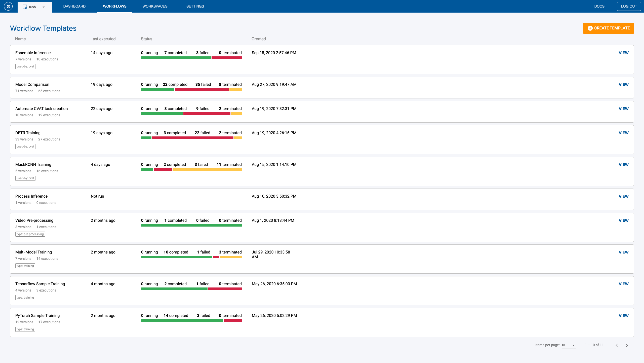This screenshot has height=363, width=644.
Task: Open the Model Comparison template name
Action: [x=32, y=85]
